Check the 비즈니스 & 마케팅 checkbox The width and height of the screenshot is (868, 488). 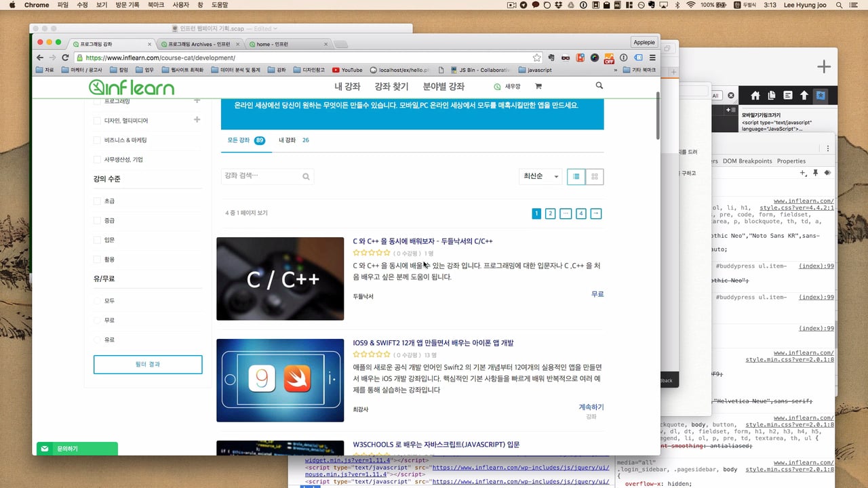98,140
